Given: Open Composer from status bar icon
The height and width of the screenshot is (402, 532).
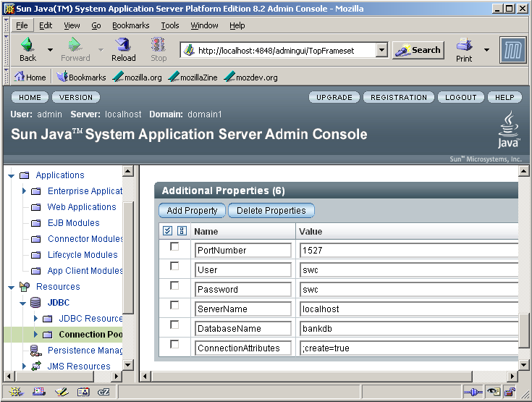Looking at the screenshot, I should tap(62, 392).
